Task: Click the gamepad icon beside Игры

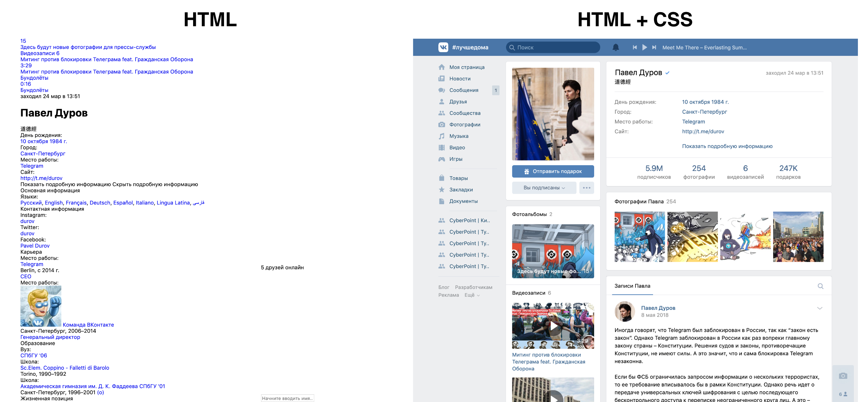Action: click(x=441, y=159)
